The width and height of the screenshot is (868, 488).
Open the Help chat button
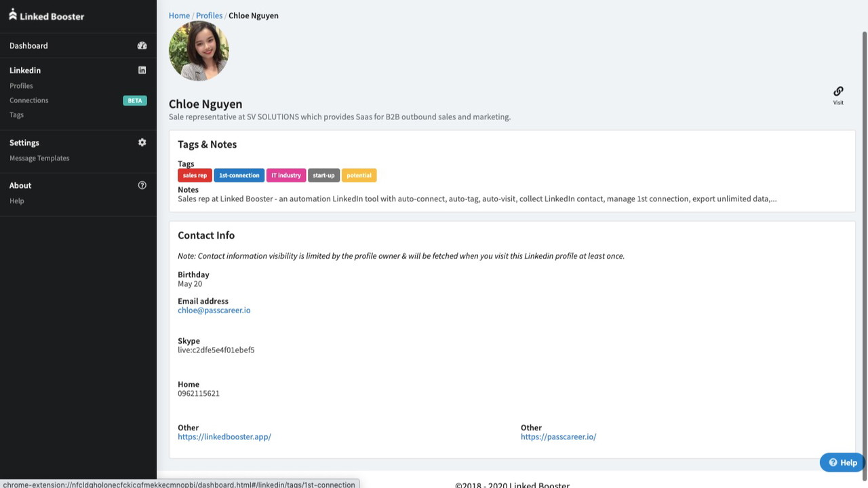[x=842, y=462]
